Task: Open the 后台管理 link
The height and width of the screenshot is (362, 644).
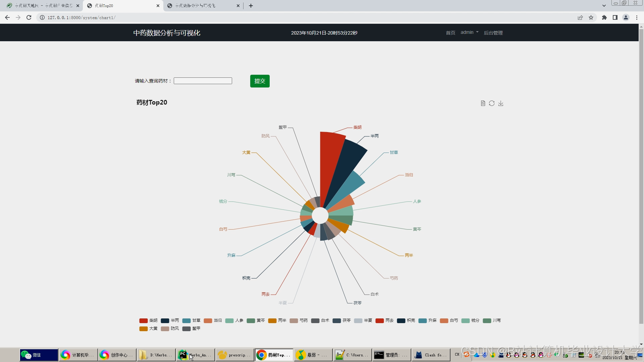Action: [493, 33]
